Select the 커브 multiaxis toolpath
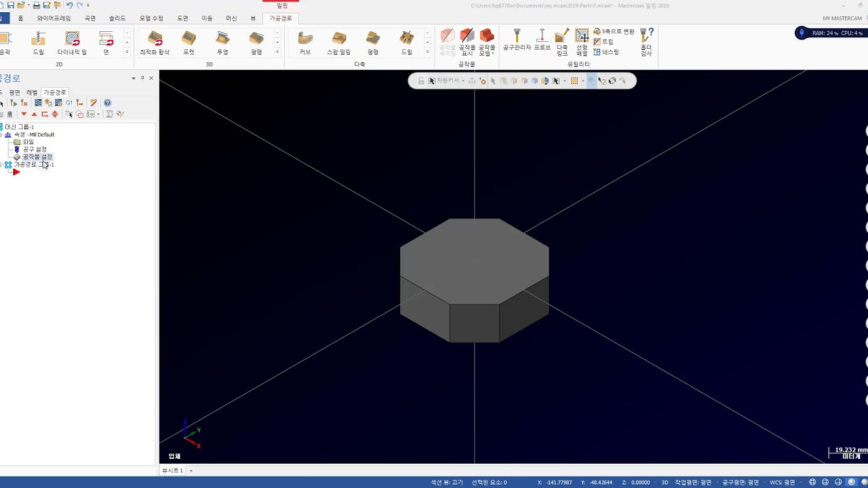Screen dimensions: 868x488 [x=305, y=43]
